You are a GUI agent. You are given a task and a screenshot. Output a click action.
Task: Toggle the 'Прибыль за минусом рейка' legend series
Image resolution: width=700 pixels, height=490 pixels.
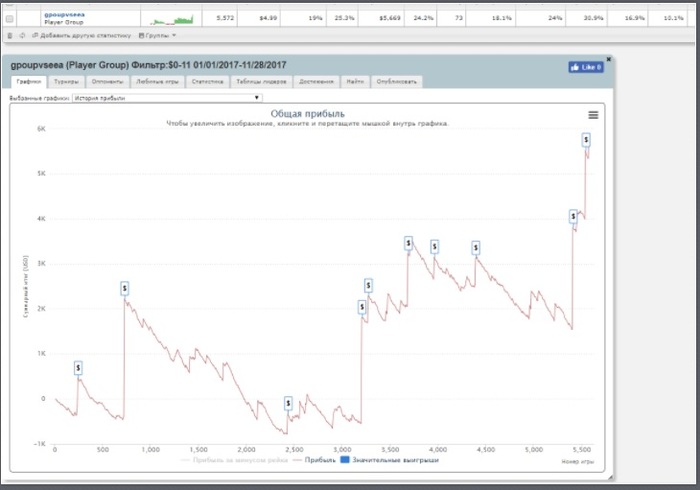[x=234, y=460]
